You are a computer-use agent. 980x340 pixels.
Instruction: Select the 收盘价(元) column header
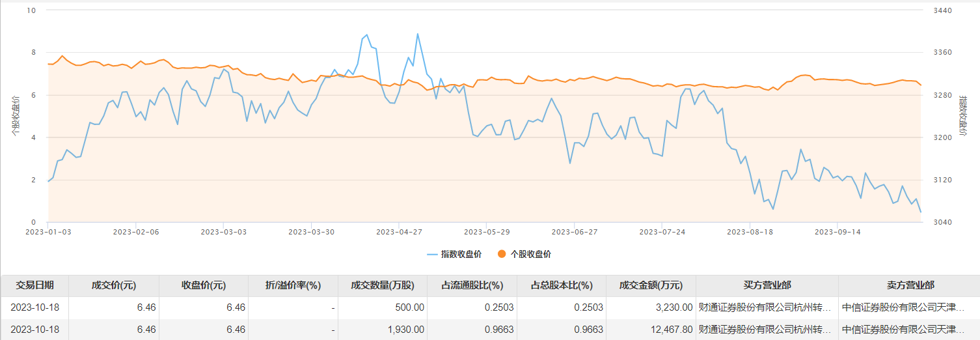203,285
